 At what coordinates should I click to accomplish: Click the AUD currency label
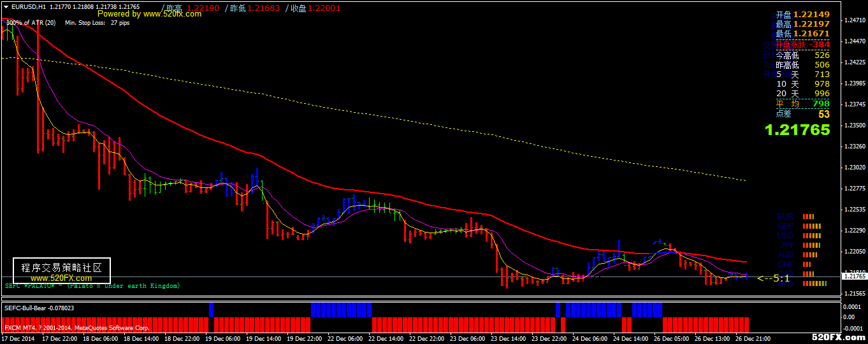[x=786, y=254]
